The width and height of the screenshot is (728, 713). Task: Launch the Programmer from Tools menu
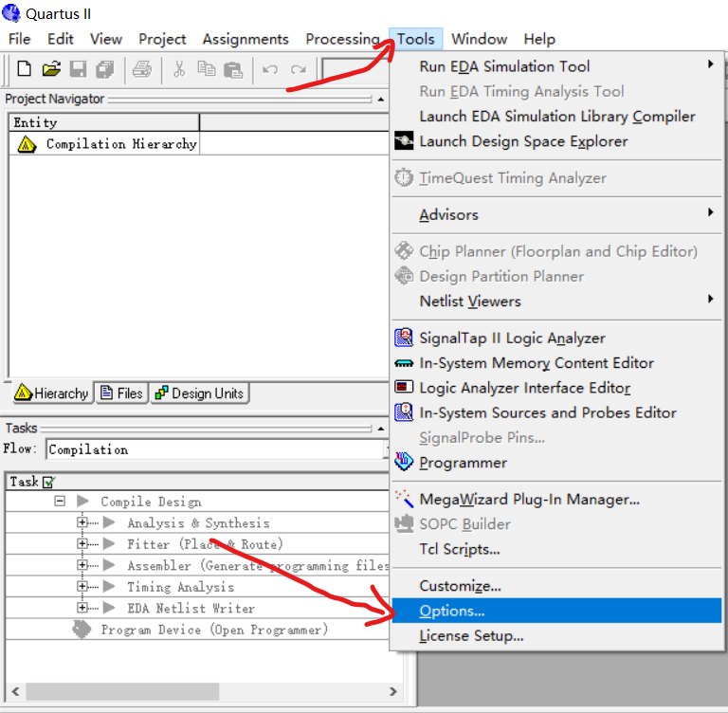(x=463, y=463)
